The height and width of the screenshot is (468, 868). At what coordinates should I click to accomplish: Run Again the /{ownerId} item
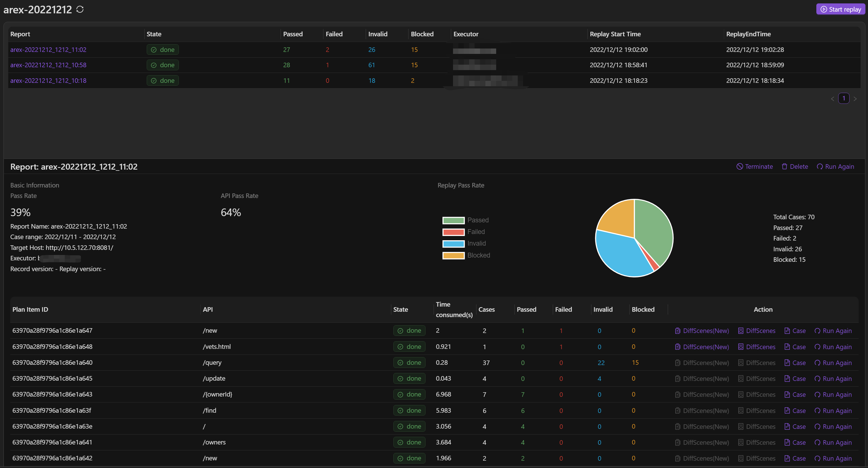pyautogui.click(x=833, y=395)
